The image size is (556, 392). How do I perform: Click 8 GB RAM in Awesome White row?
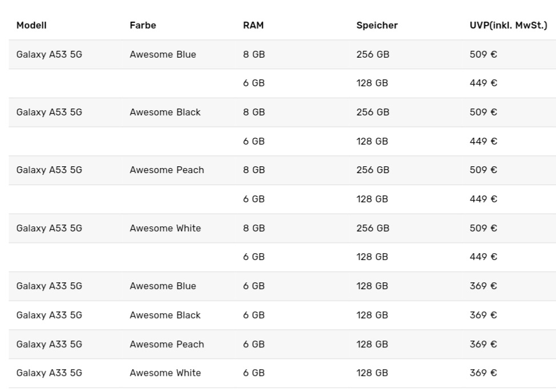click(x=254, y=228)
